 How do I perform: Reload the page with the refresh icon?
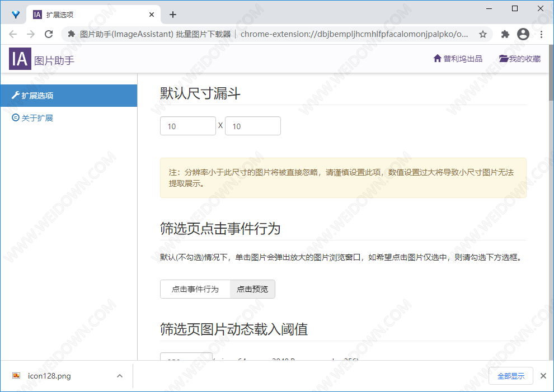(x=49, y=34)
